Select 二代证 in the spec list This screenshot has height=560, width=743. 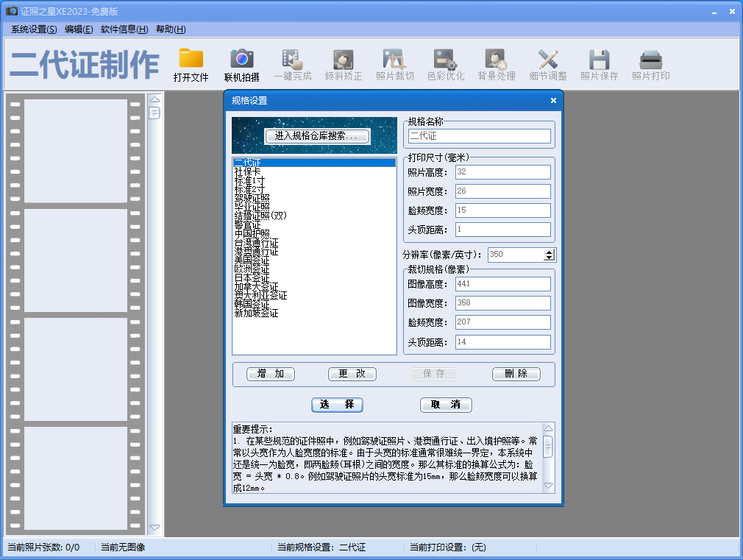315,163
